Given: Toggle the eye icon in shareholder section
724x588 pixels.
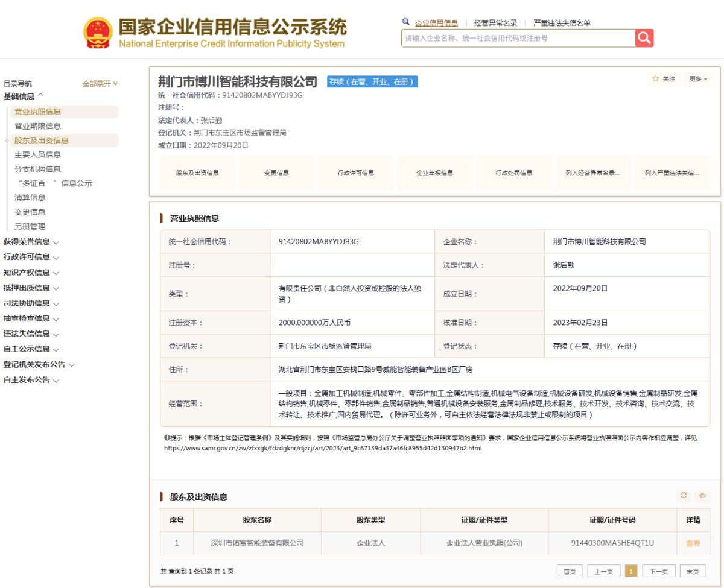Looking at the screenshot, I should pyautogui.click(x=702, y=495).
